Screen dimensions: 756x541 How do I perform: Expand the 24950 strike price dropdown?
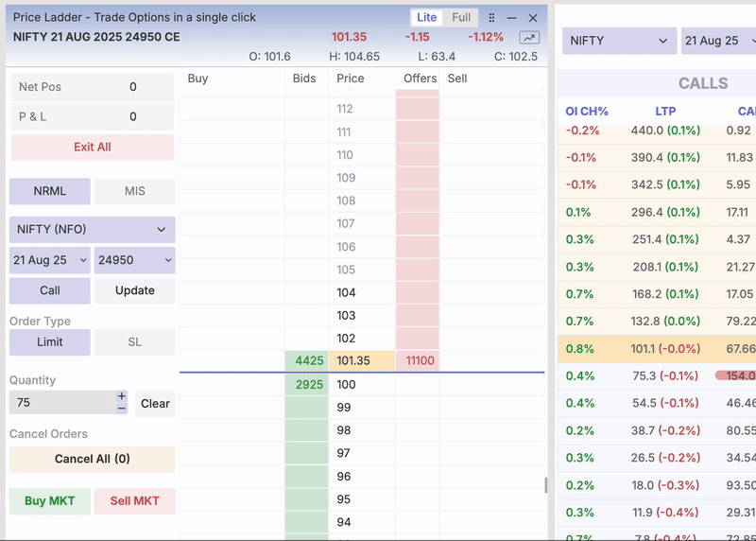coord(135,260)
